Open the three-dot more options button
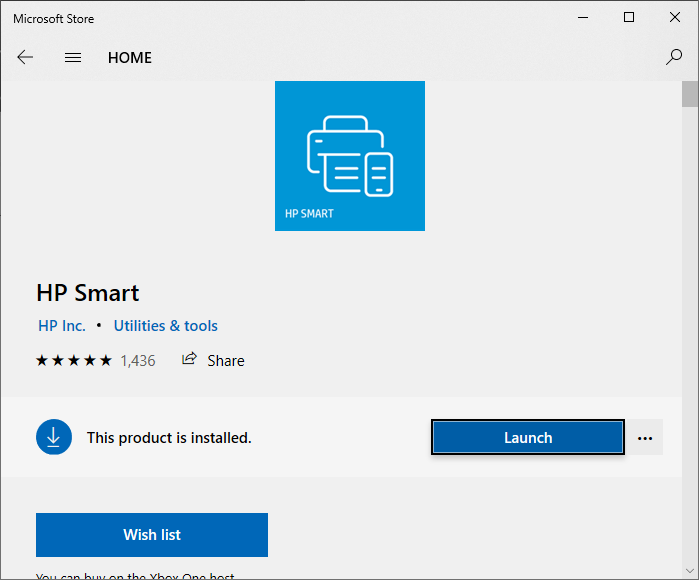This screenshot has height=580, width=699. tap(645, 438)
